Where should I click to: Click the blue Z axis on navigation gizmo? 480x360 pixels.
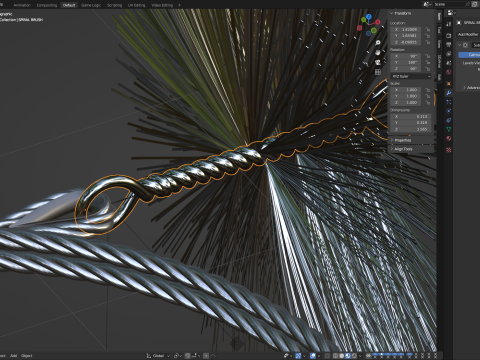pyautogui.click(x=368, y=16)
